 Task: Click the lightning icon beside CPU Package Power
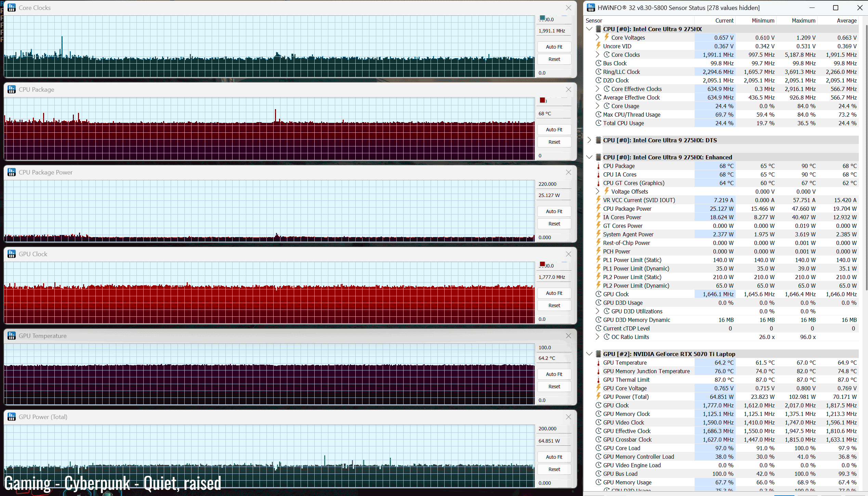click(x=599, y=208)
